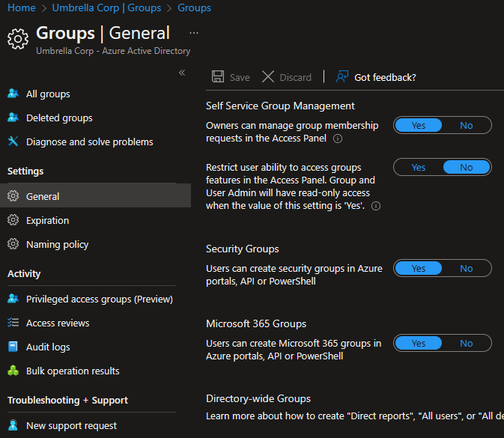This screenshot has height=438, width=504.
Task: Set Users can create security groups to Yes
Action: coord(418,268)
